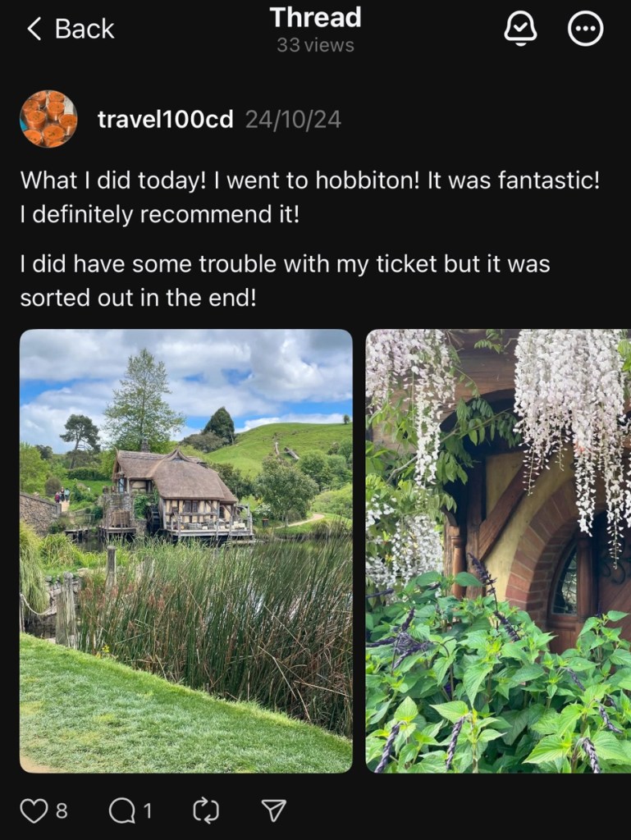The width and height of the screenshot is (631, 840).
Task: Tap the 24/10/24 post date
Action: [293, 119]
